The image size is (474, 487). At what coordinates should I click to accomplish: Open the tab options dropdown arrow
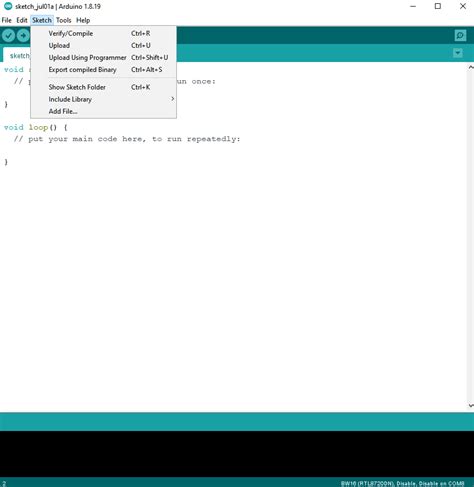click(x=458, y=53)
